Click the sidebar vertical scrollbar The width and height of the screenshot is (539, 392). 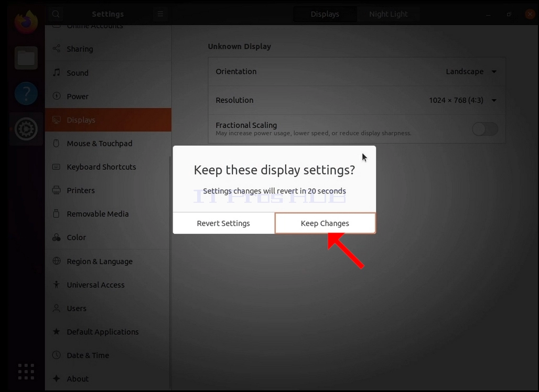170,271
